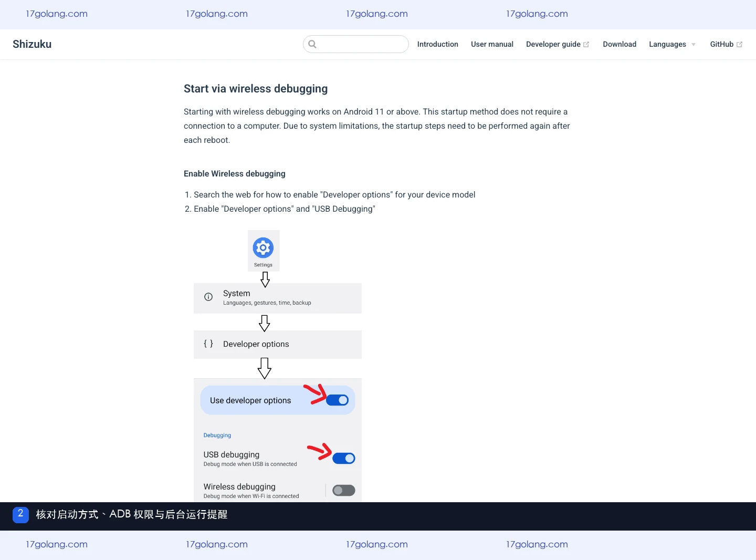Click the search magnifier icon
756x560 pixels.
coord(312,44)
